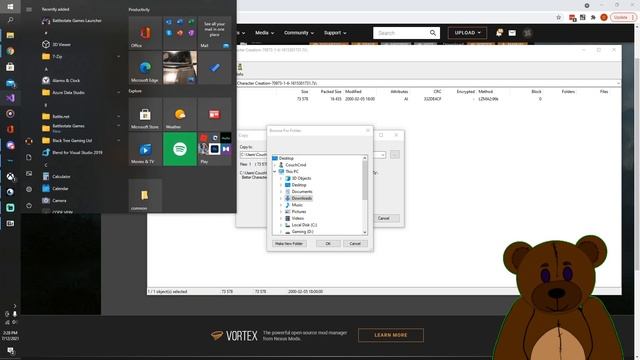640x360 pixels.
Task: Select Pictures in folder tree
Action: [299, 211]
